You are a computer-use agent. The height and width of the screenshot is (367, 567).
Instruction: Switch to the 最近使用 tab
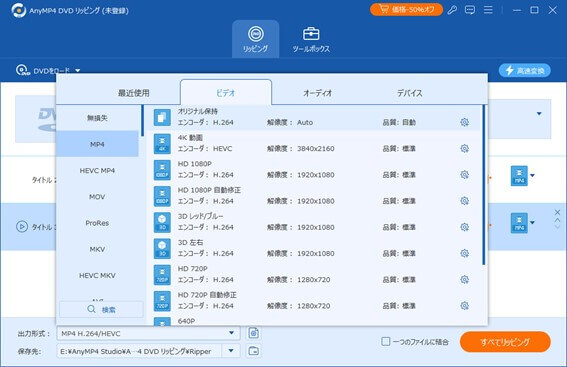133,93
